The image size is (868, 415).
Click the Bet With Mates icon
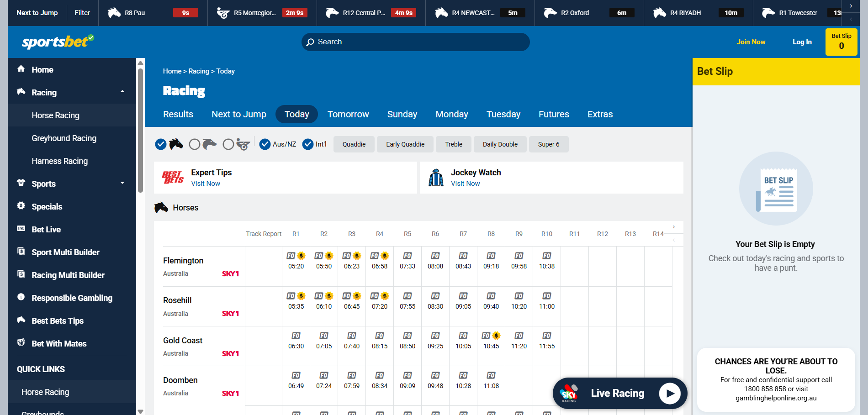point(21,342)
